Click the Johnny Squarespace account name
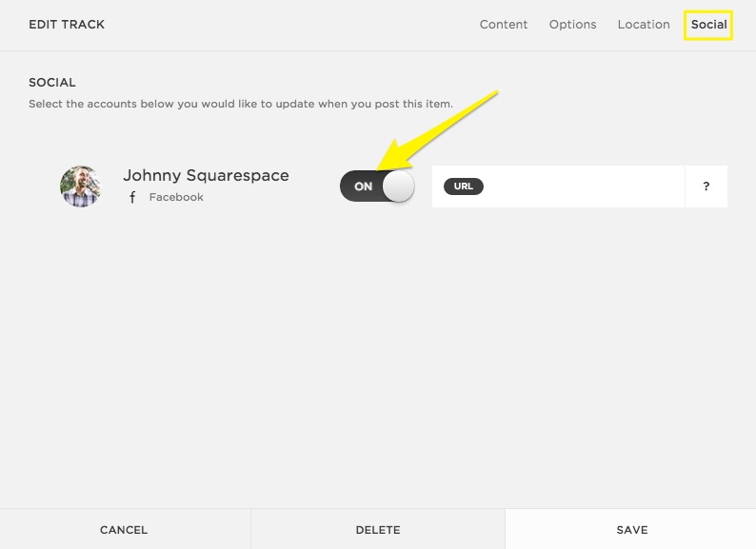The height and width of the screenshot is (549, 756). click(206, 176)
